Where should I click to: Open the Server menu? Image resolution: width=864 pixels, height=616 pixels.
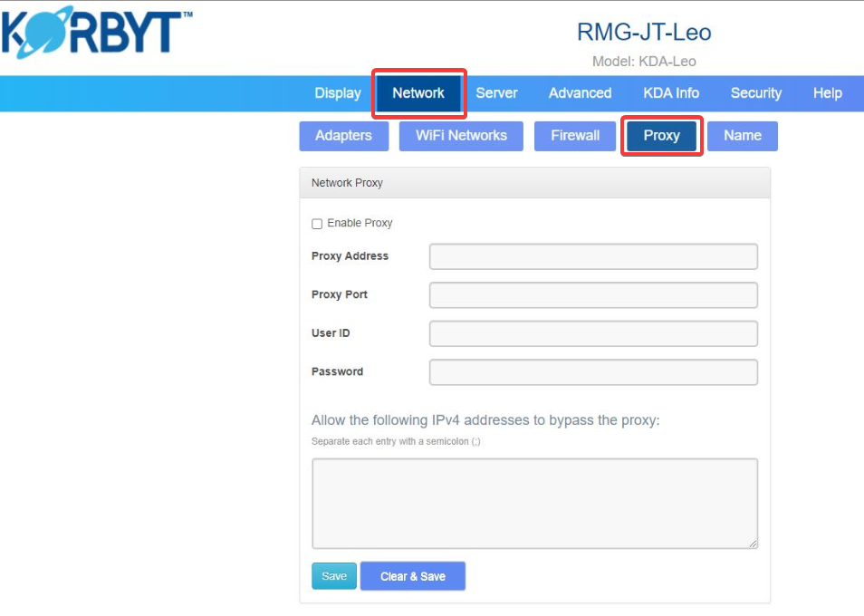[x=496, y=93]
